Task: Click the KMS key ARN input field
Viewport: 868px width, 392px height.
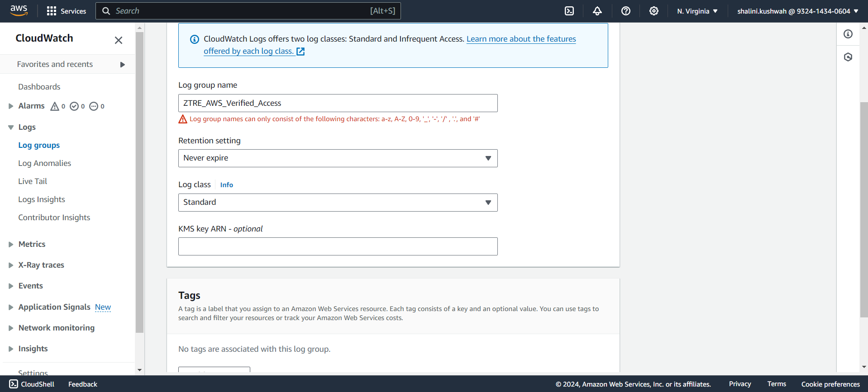Action: (338, 246)
